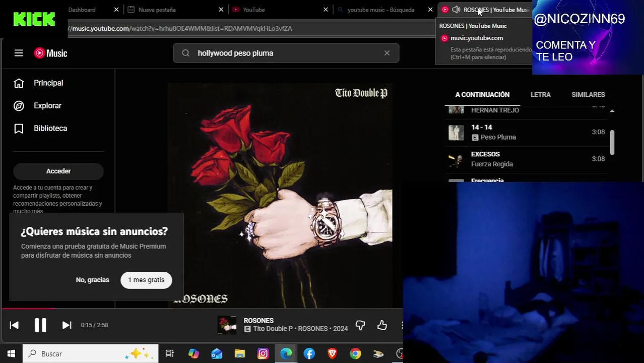Switch to A CONTINUACIÓN tab
The height and width of the screenshot is (363, 644).
[482, 94]
